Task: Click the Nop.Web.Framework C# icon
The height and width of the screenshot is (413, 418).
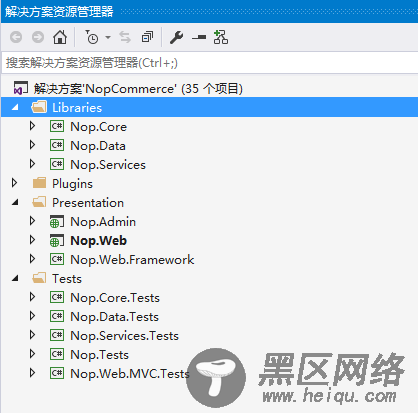Action: pyautogui.click(x=57, y=259)
